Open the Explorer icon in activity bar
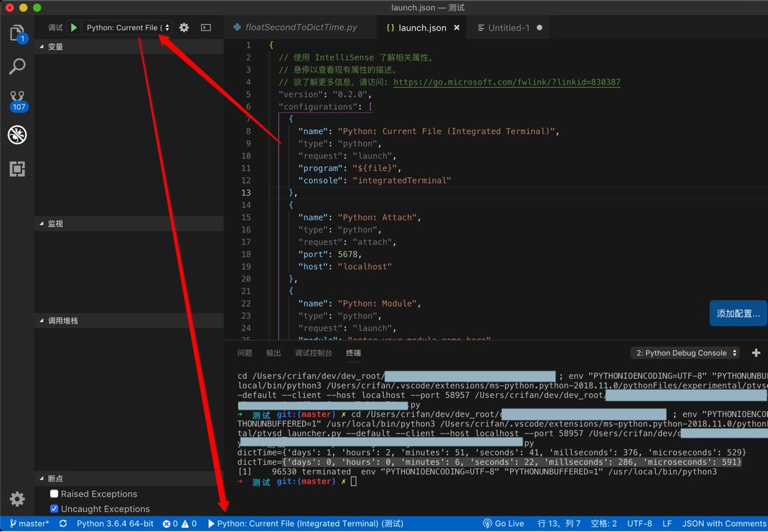Image resolution: width=768 pixels, height=532 pixels. point(17,33)
